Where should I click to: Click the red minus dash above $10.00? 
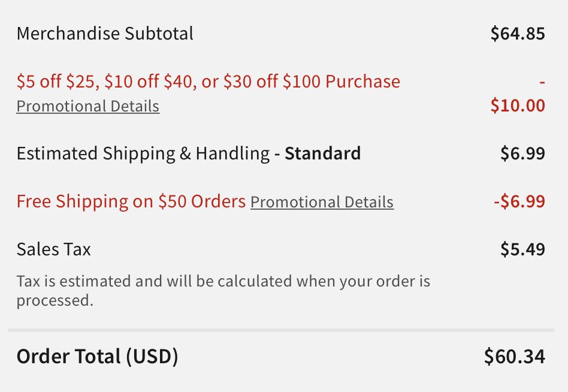(542, 82)
